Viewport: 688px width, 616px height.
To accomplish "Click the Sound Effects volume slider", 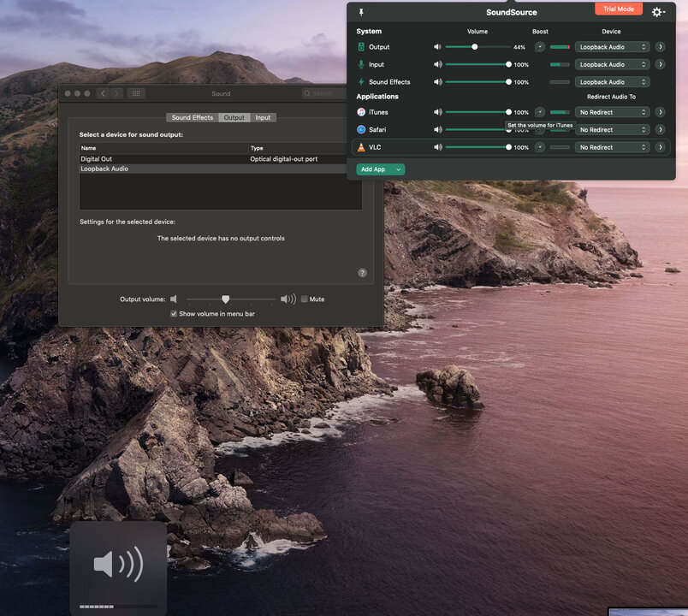I will (477, 82).
